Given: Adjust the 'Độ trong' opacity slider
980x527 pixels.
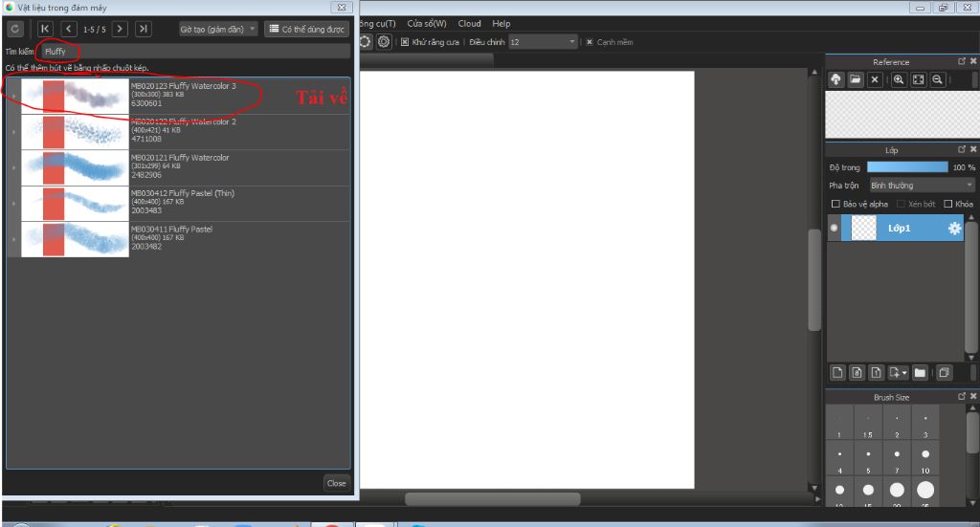Looking at the screenshot, I should (x=907, y=167).
